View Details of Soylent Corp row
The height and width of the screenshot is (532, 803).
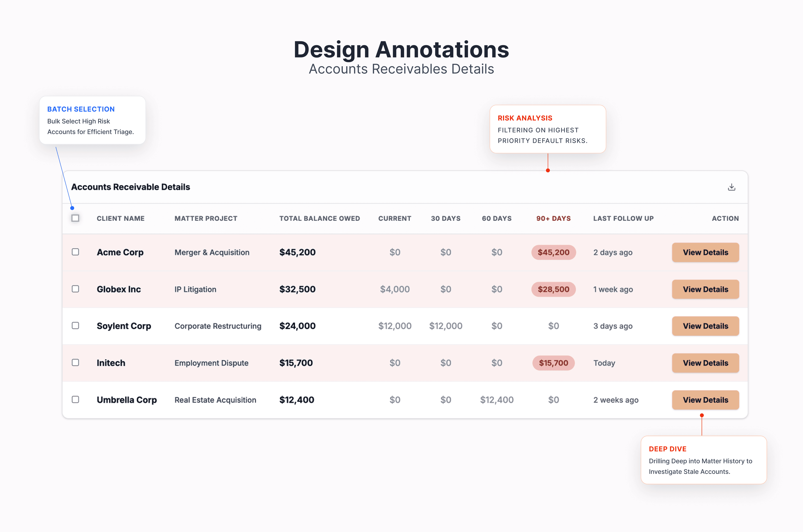click(x=705, y=326)
